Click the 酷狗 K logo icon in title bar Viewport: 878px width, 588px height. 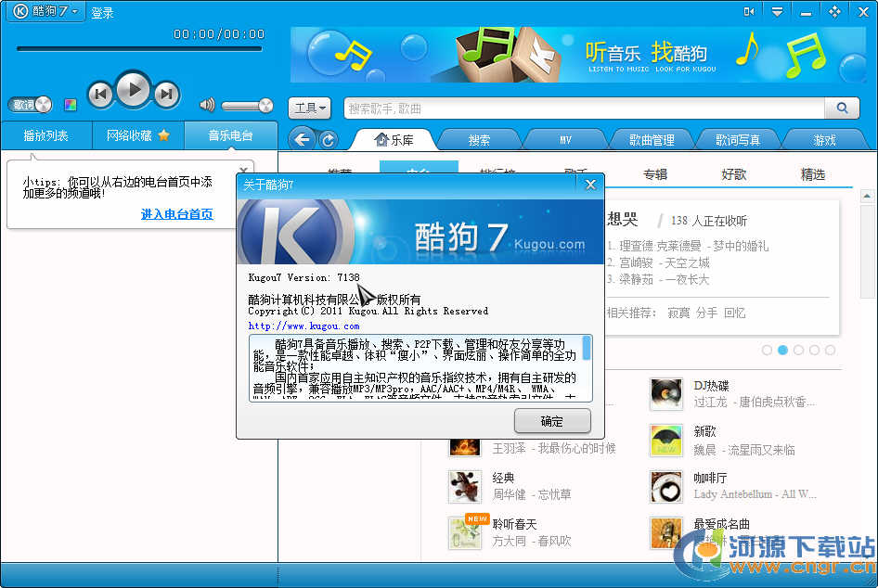click(x=20, y=11)
